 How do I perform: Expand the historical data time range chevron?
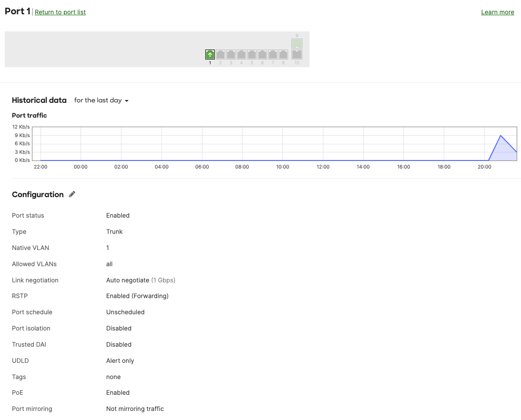pyautogui.click(x=127, y=100)
